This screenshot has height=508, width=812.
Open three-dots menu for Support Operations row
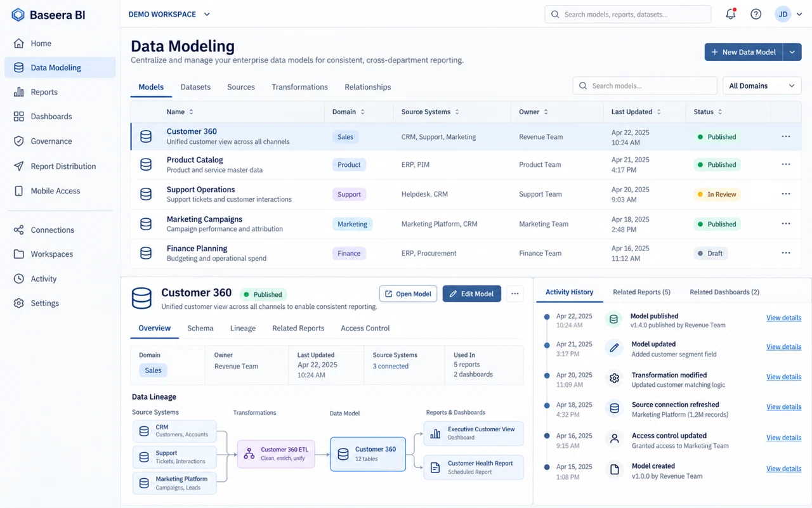click(786, 194)
